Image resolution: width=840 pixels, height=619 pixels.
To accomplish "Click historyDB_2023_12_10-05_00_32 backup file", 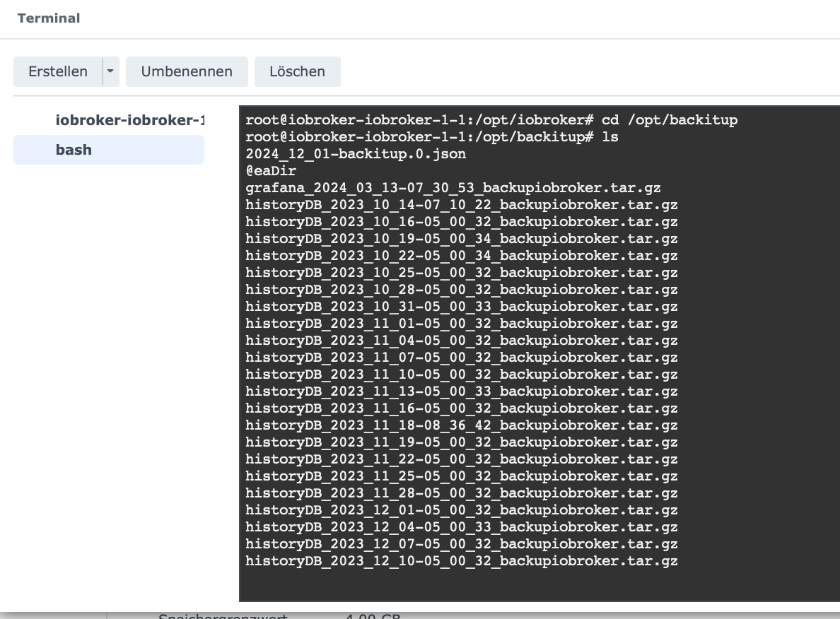I will coord(461,561).
